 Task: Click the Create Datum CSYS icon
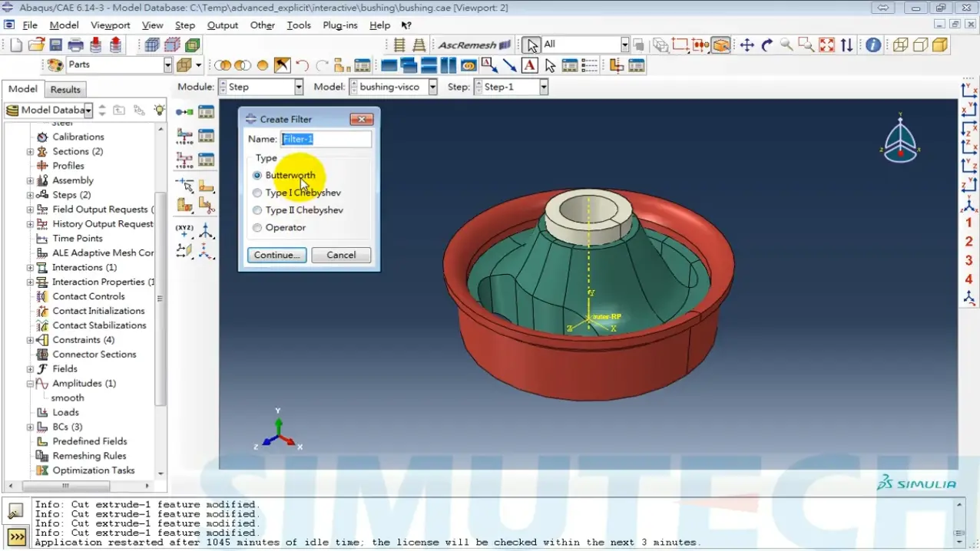[206, 230]
